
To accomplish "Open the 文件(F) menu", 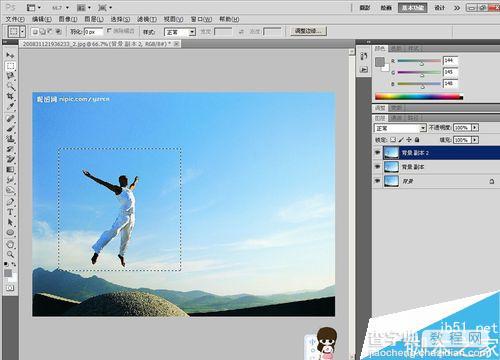I will pyautogui.click(x=15, y=19).
